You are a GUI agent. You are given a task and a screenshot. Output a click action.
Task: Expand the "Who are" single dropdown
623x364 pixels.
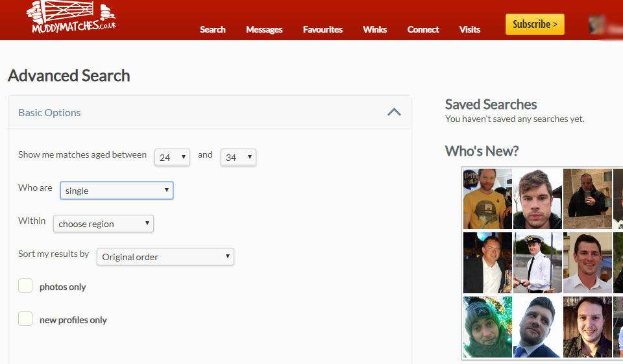click(x=117, y=191)
